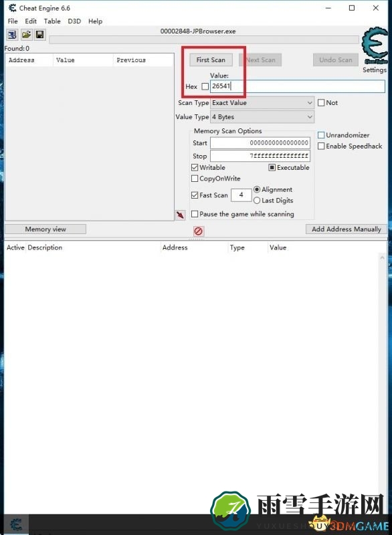Screen dimensions: 392x535
Task: Click the red arrow add-to-address-list icon
Action: point(180,215)
